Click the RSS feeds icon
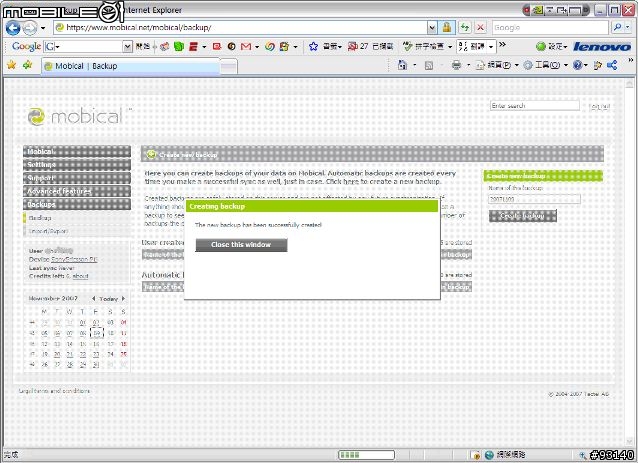The width and height of the screenshot is (638, 463). tap(429, 65)
